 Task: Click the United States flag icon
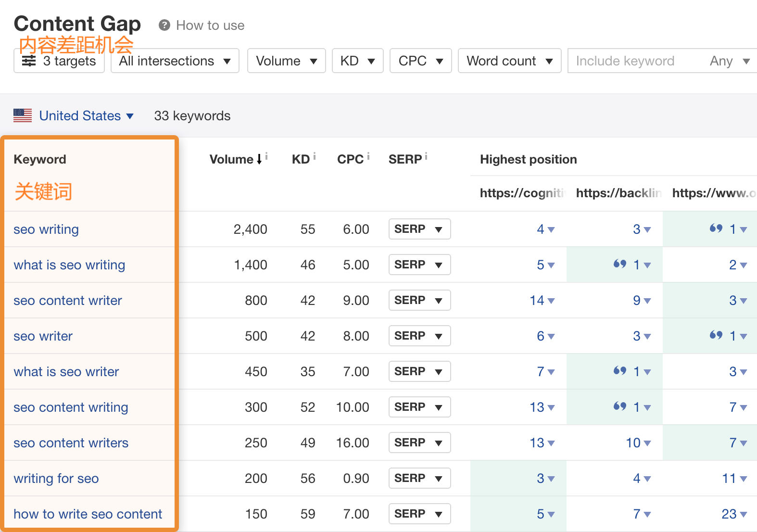[x=23, y=115]
